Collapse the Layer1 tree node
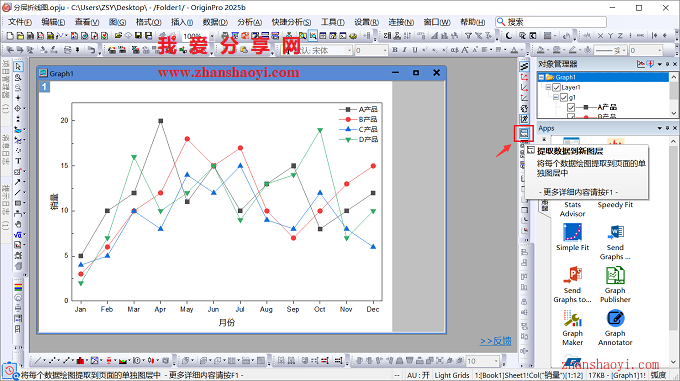The width and height of the screenshot is (680, 381). point(548,88)
